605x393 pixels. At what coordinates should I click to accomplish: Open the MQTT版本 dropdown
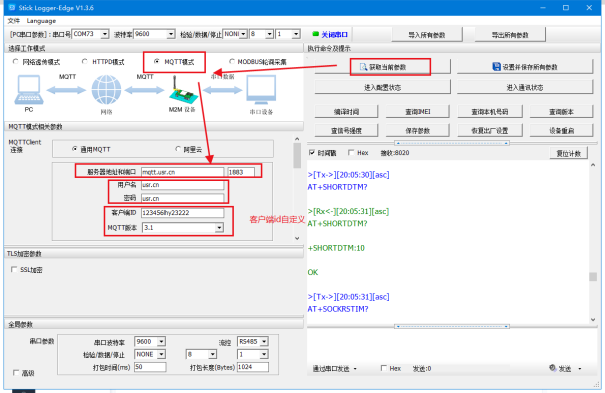[x=219, y=228]
